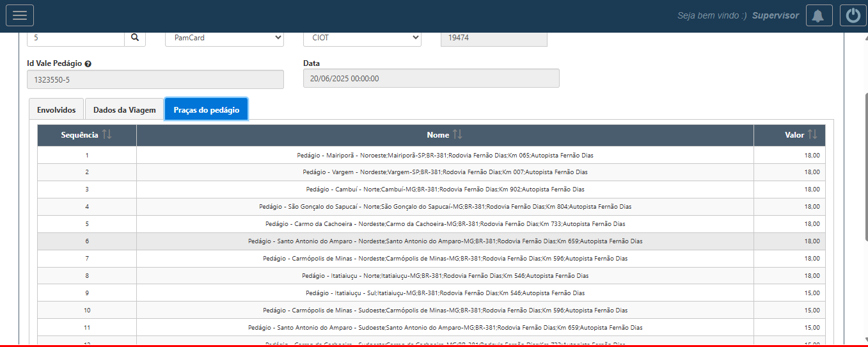Click the Id Vale Pedágio field 1323550-5

coord(155,80)
